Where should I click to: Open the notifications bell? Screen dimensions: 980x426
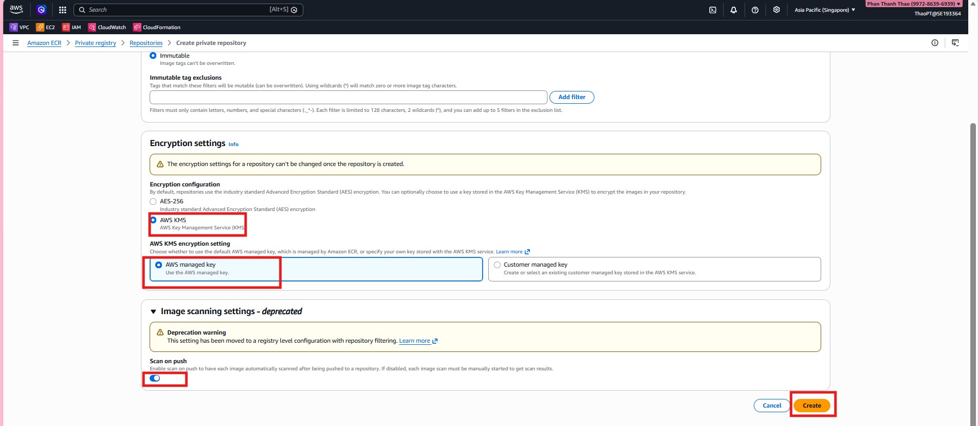tap(733, 10)
